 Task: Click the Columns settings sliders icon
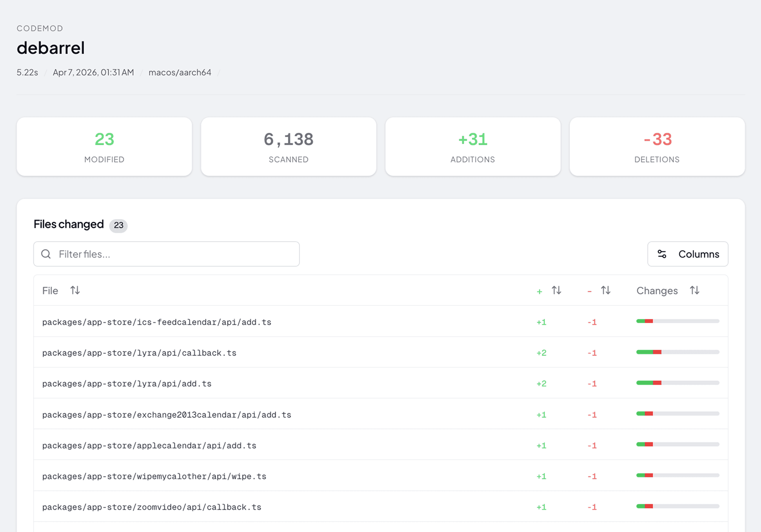click(x=662, y=254)
